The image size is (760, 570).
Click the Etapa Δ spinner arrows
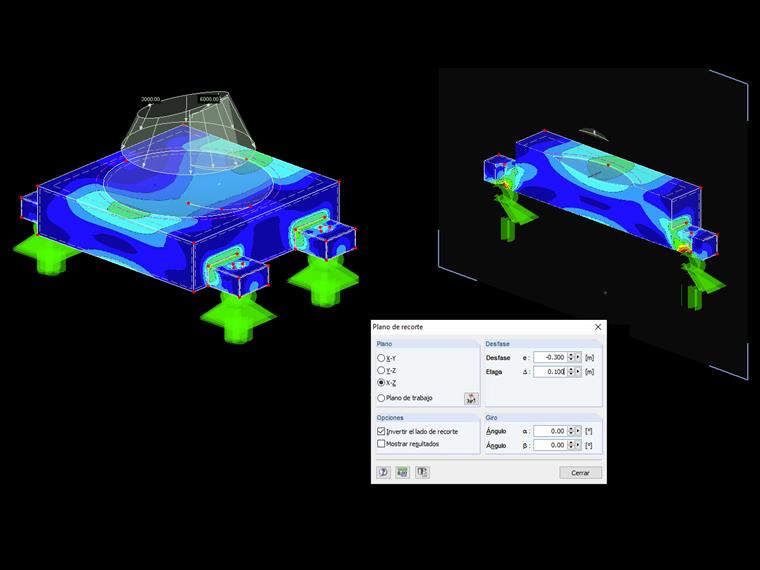(570, 372)
